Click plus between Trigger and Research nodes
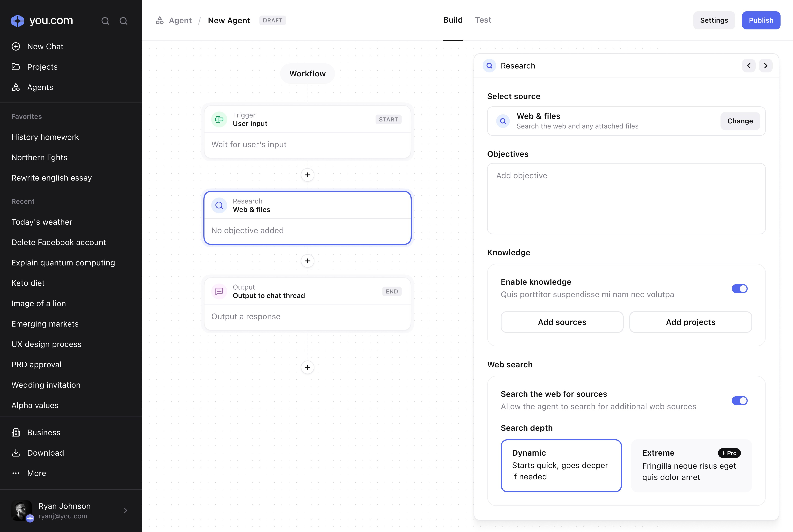Image resolution: width=793 pixels, height=532 pixels. click(x=307, y=175)
